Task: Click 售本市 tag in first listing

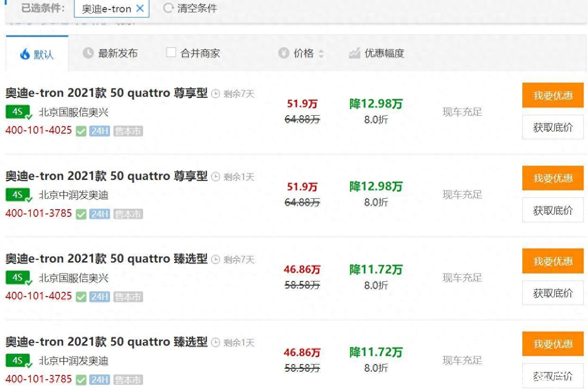Action: [128, 131]
